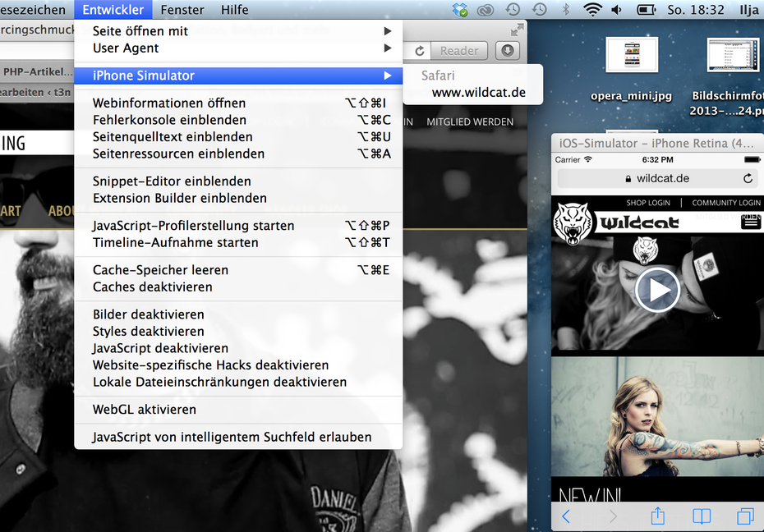Click the clock 'So. 18:32'
Image resolution: width=764 pixels, height=532 pixels.
[x=696, y=10]
